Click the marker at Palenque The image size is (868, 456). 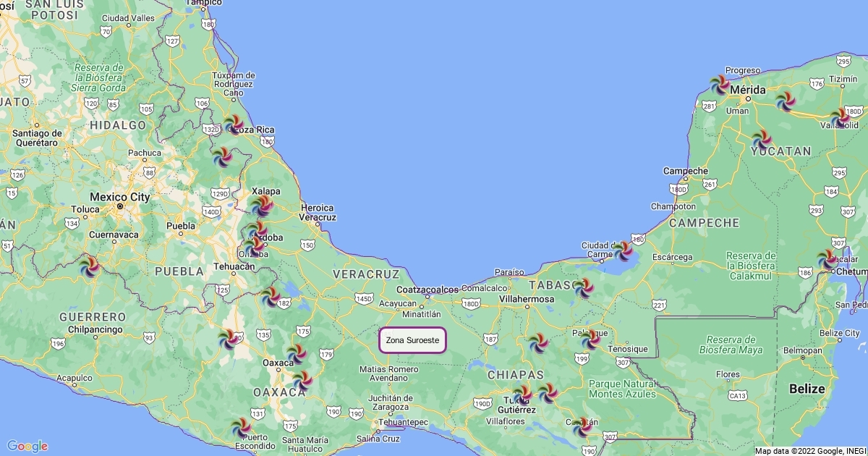(x=592, y=339)
